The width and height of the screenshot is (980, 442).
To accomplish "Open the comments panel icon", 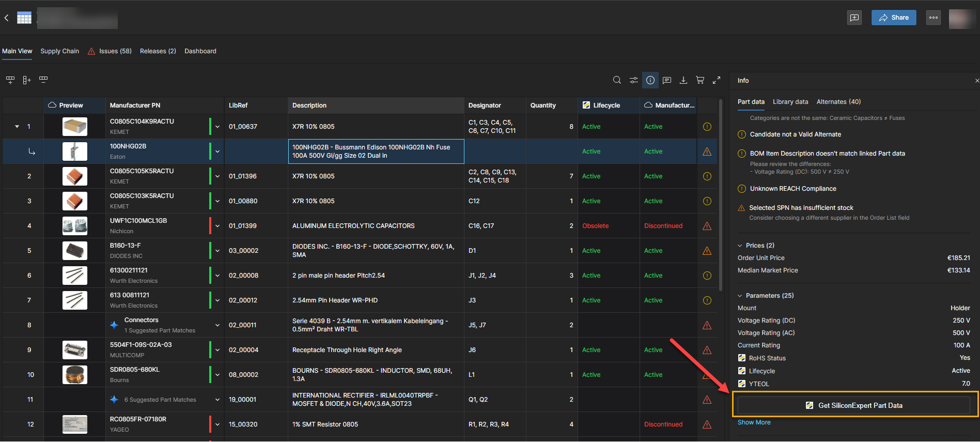I will [667, 80].
